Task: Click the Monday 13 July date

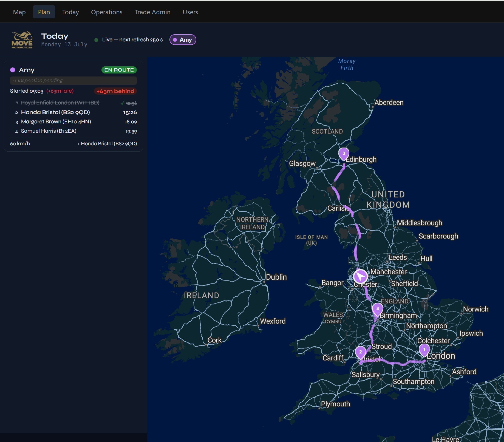Action: pos(64,44)
